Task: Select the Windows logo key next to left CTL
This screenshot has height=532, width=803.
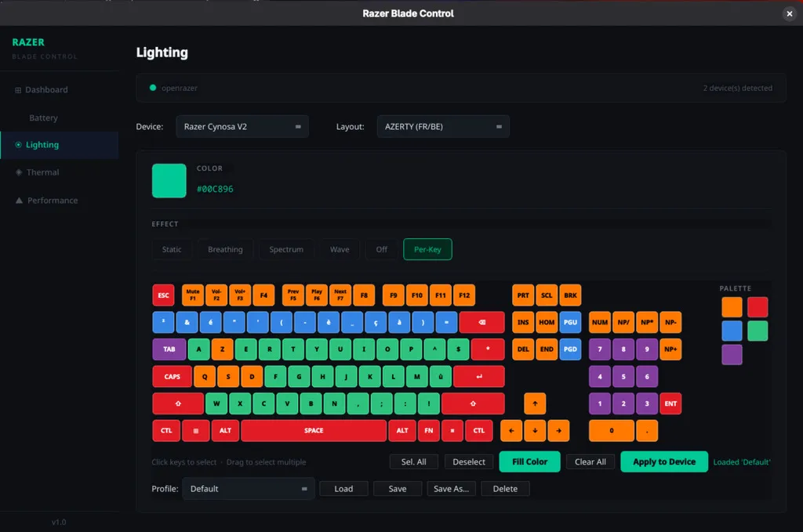Action: point(195,431)
